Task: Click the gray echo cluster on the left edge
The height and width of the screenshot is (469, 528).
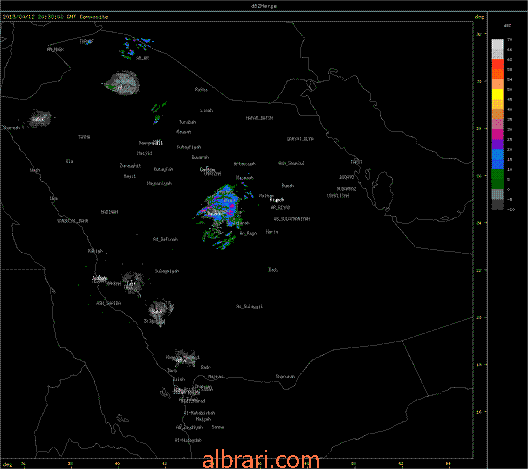Action: [x=40, y=119]
